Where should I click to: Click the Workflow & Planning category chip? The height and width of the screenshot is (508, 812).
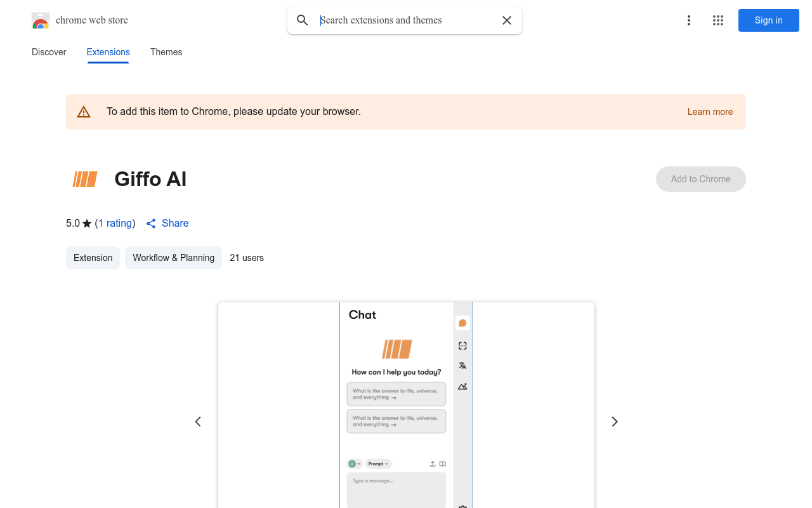173,258
